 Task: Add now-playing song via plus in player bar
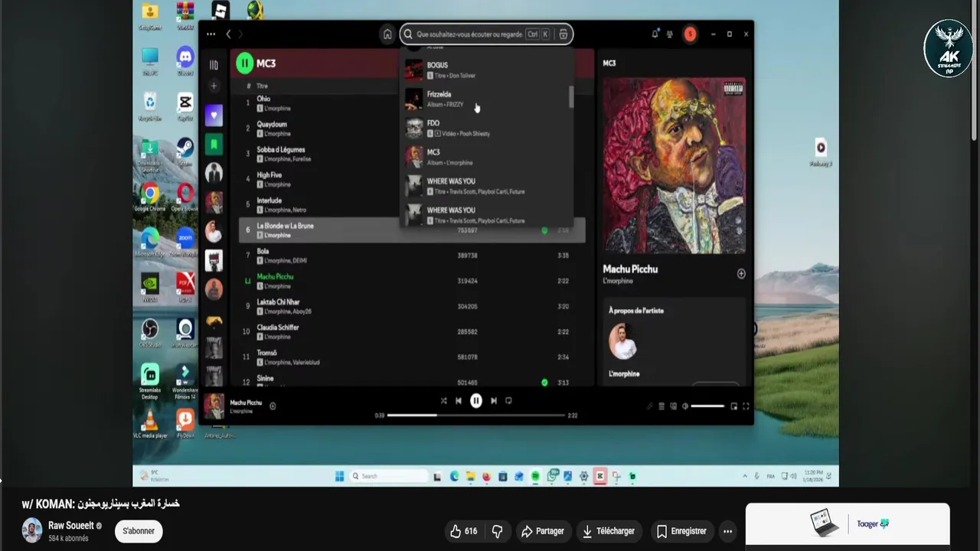click(273, 406)
